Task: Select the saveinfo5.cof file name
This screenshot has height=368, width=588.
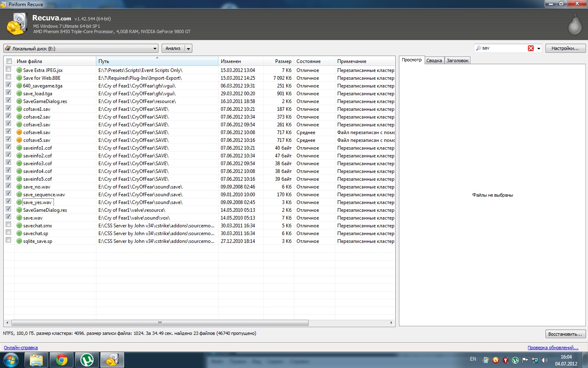Action: click(x=38, y=179)
